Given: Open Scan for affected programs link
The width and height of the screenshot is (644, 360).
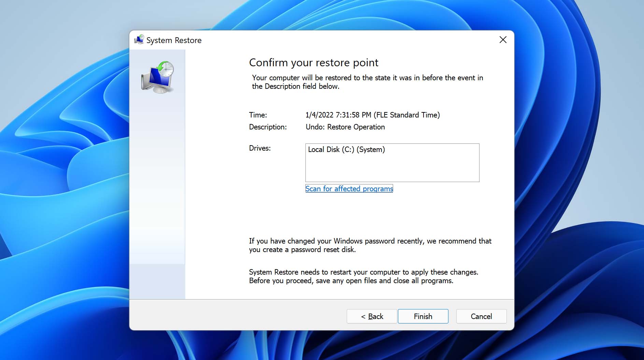Looking at the screenshot, I should click(349, 189).
